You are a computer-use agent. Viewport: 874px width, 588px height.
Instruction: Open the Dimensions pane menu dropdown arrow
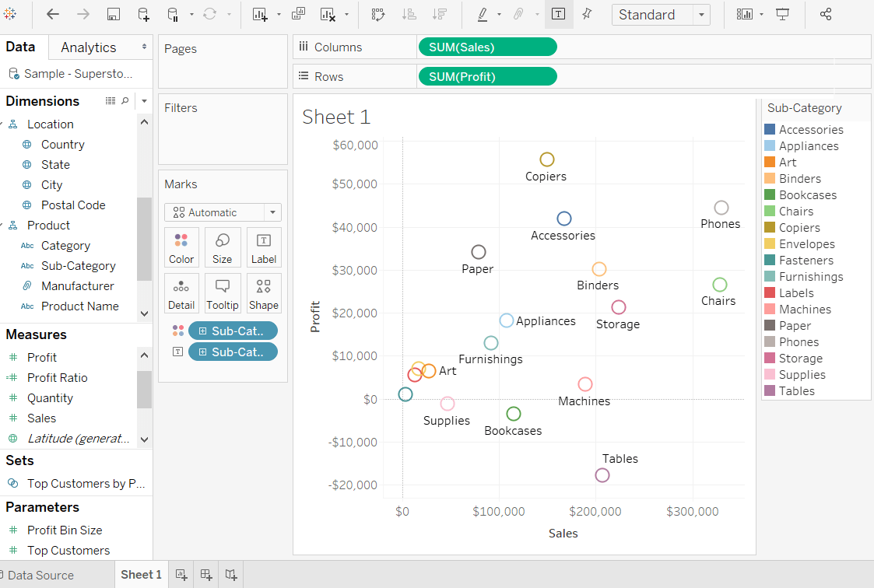144,101
